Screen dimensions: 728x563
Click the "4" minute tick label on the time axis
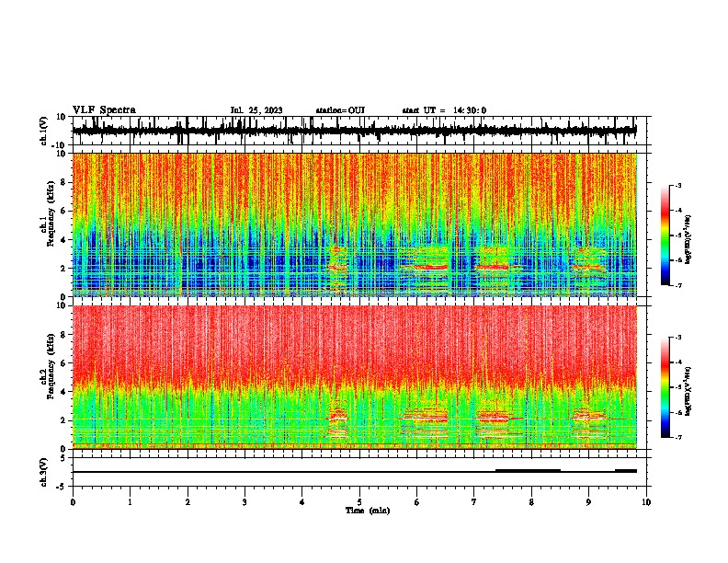[302, 502]
